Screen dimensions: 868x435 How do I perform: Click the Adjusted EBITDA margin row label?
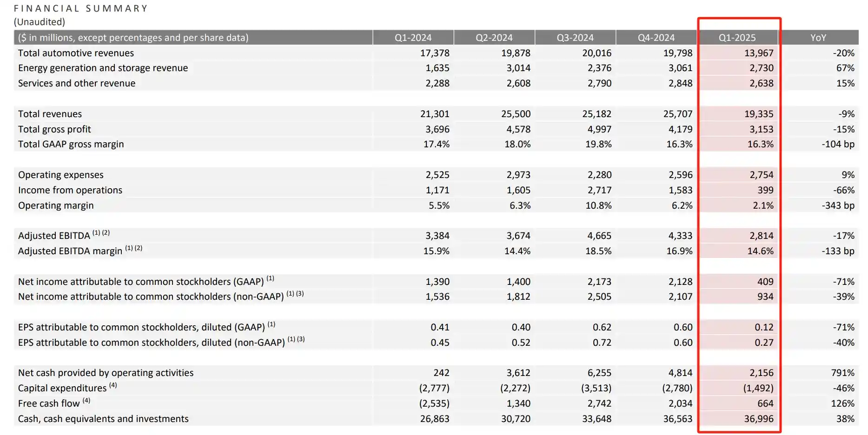click(70, 251)
